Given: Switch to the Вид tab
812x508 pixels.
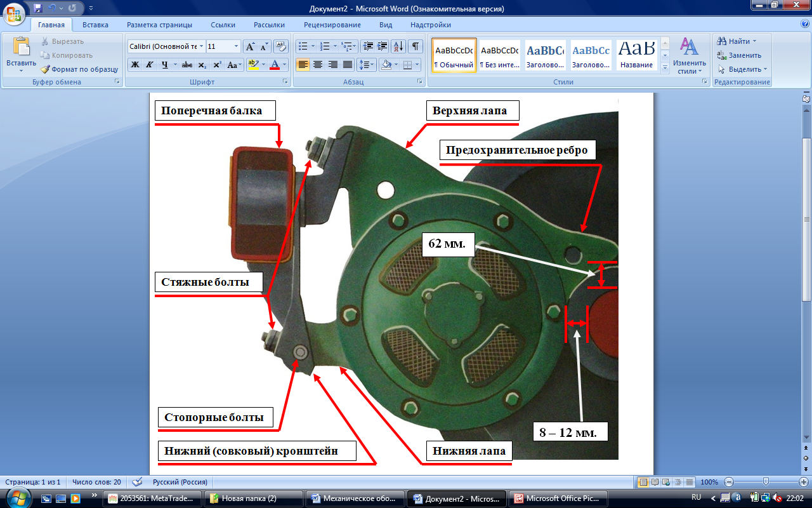Looking at the screenshot, I should [386, 25].
